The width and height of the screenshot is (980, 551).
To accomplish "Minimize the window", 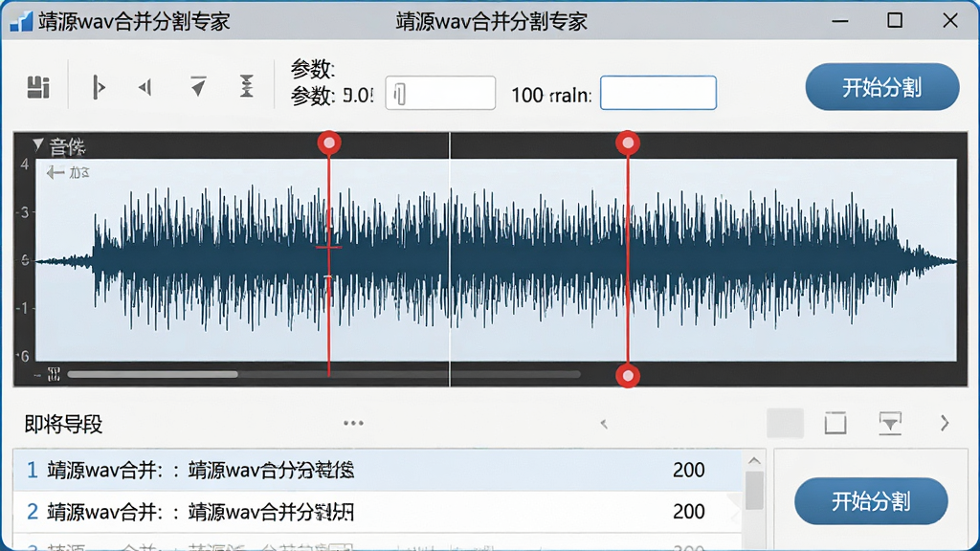I will coord(840,21).
